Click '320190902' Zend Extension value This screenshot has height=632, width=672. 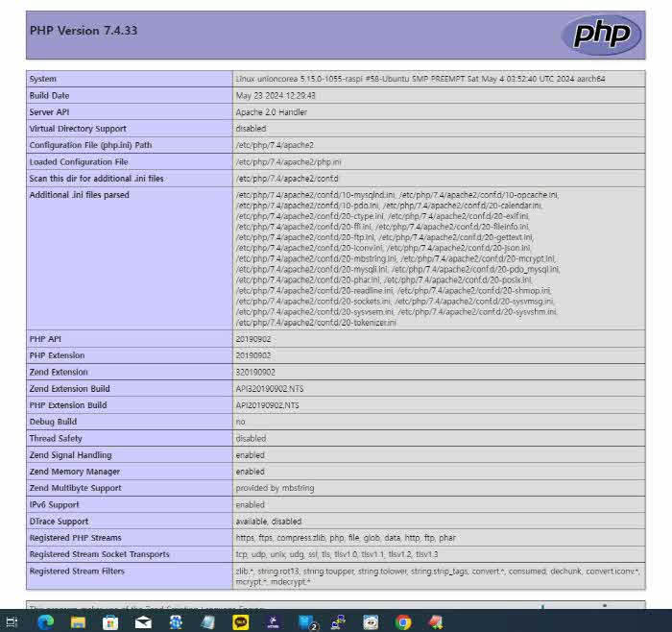255,372
